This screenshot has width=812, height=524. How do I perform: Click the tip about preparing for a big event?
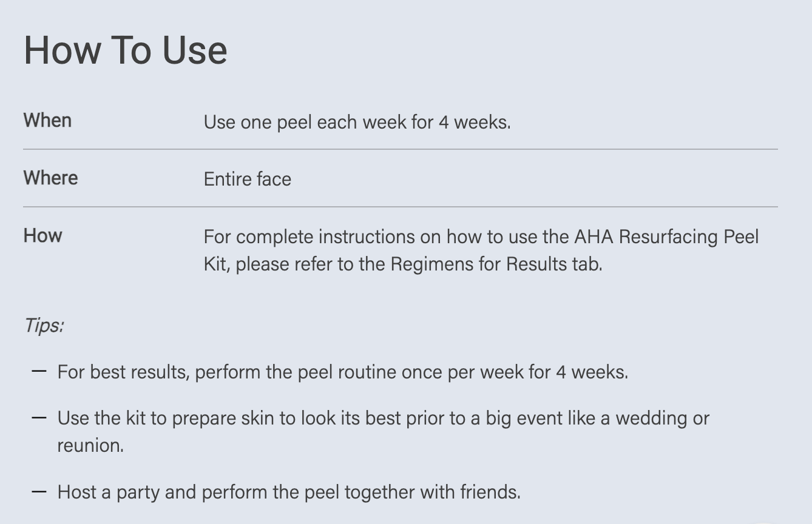point(382,418)
